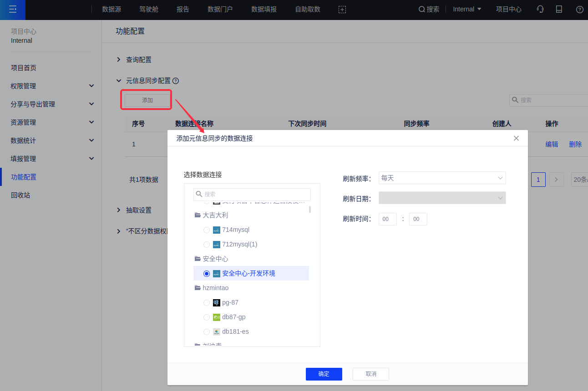Click the hzmintao folder icon
This screenshot has width=588, height=391.
point(198,288)
